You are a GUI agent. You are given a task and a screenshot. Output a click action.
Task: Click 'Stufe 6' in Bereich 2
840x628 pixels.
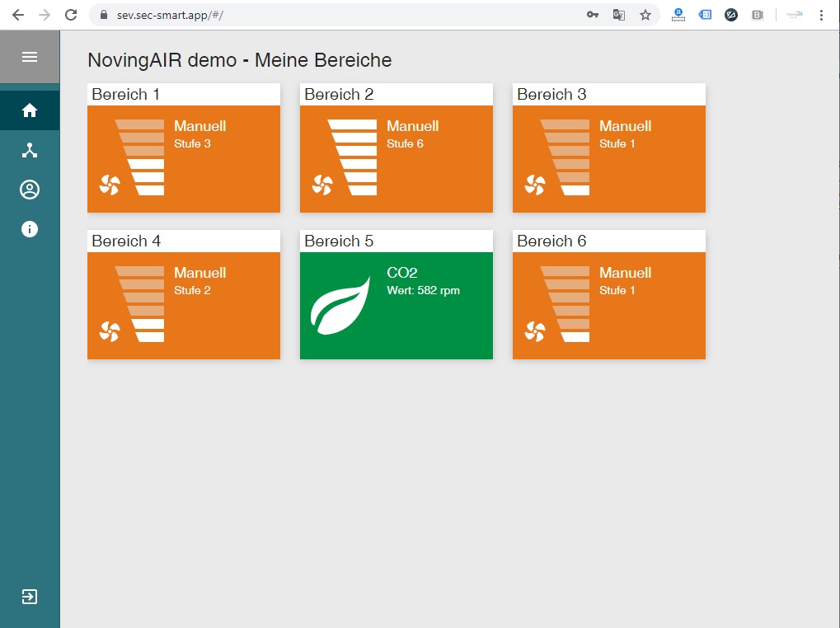pos(405,143)
